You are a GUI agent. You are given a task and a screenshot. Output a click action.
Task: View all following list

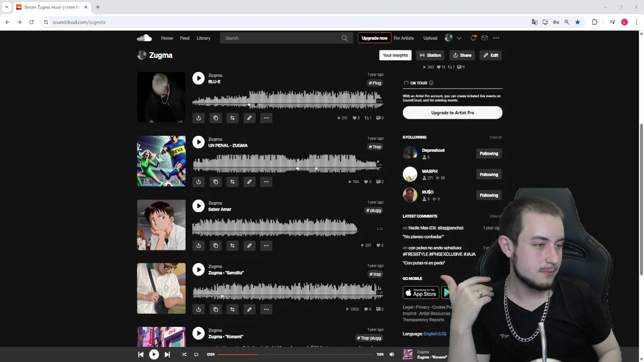(496, 137)
